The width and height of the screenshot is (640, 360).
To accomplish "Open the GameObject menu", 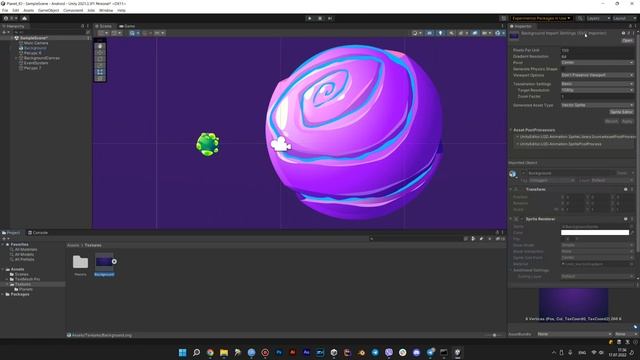I will [49, 10].
